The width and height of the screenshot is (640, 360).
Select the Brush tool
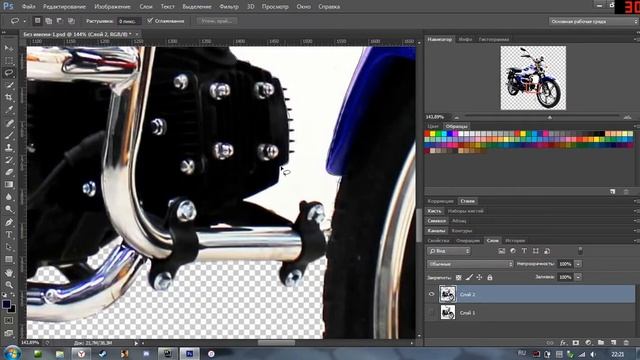[9, 135]
